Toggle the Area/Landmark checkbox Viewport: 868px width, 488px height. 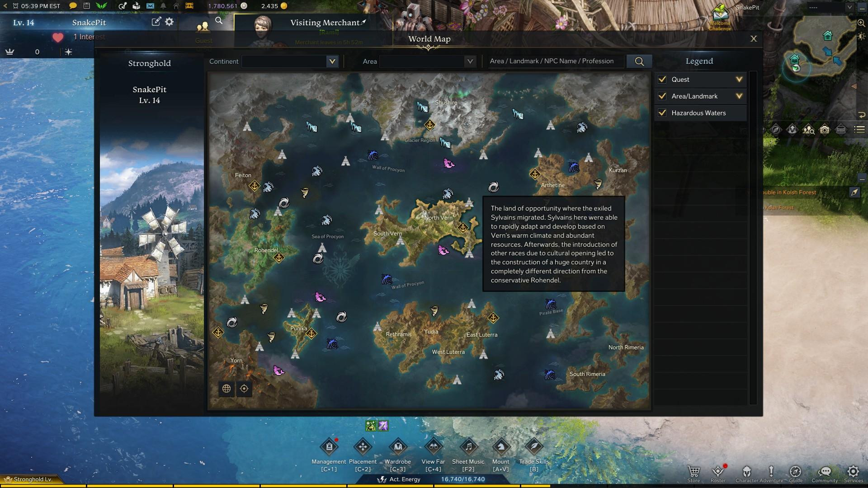(x=662, y=96)
